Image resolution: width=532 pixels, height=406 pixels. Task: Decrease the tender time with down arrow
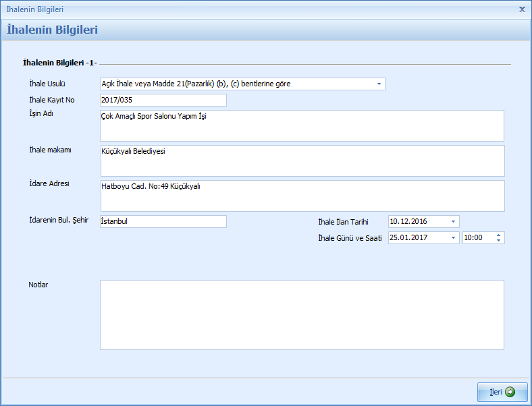[x=498, y=241]
